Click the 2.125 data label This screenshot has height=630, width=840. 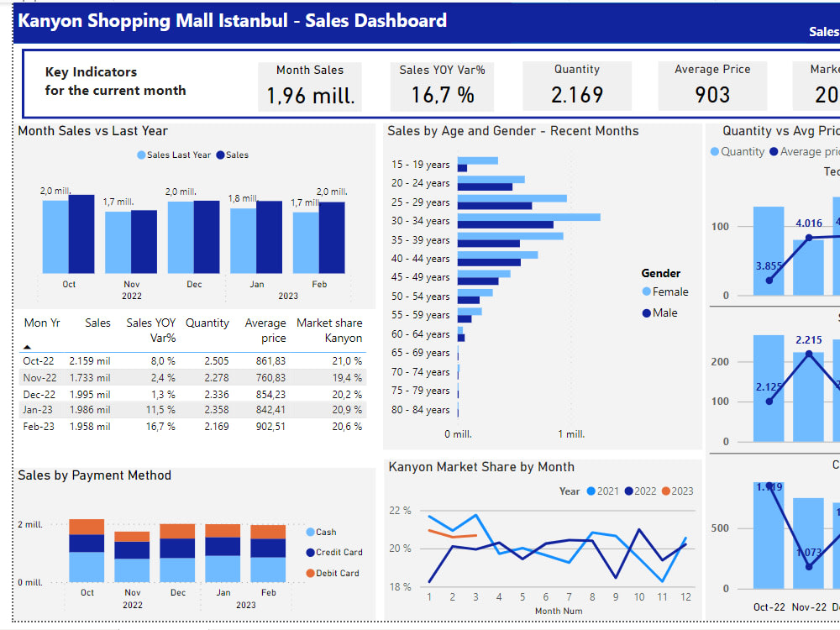tap(769, 386)
